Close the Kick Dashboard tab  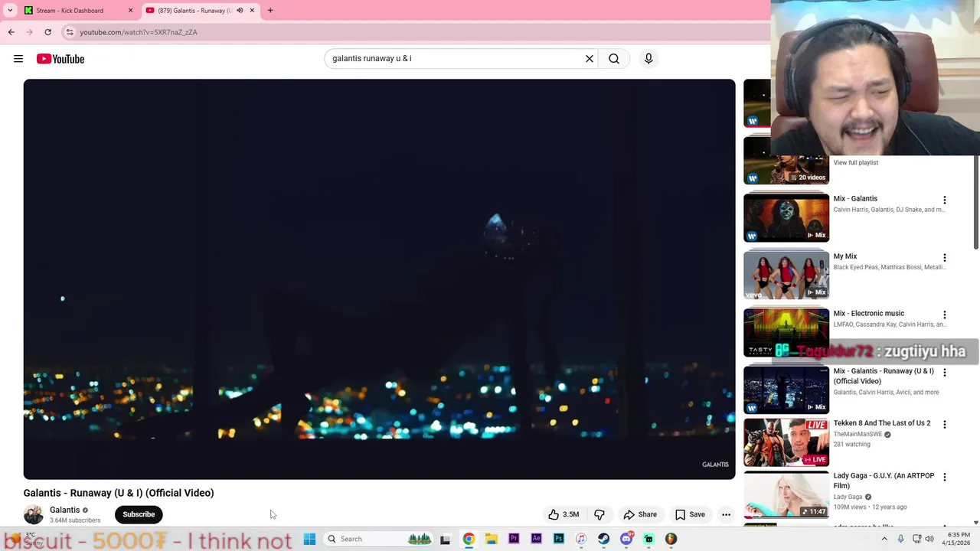[130, 11]
